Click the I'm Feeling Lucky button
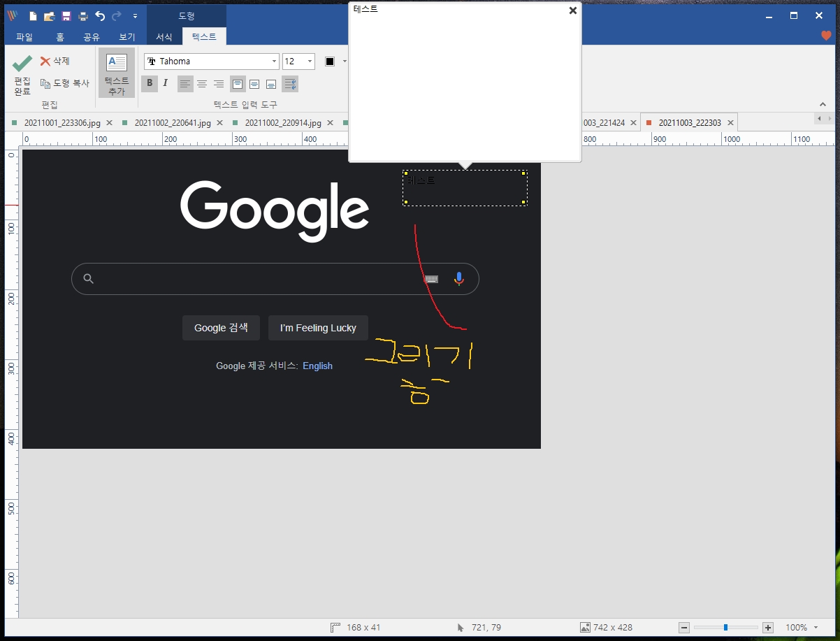 tap(318, 328)
